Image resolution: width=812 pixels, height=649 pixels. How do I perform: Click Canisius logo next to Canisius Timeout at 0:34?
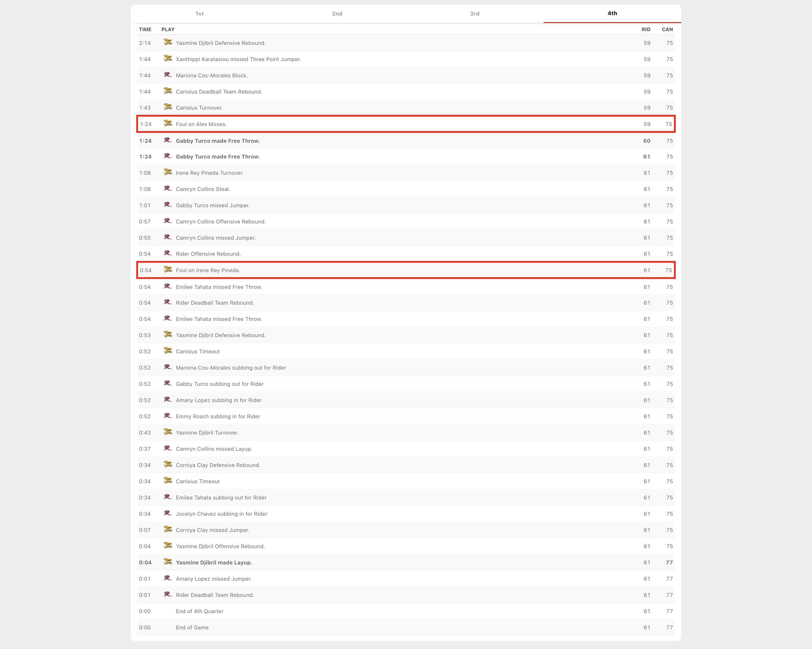click(168, 481)
